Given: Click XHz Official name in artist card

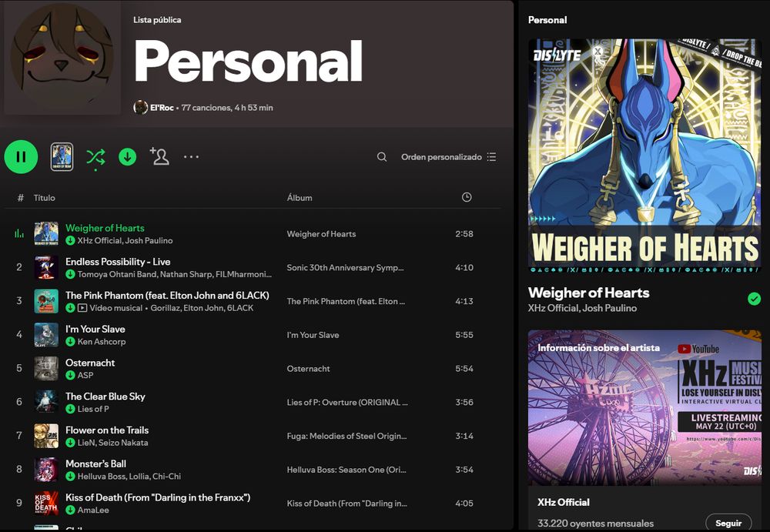Looking at the screenshot, I should point(564,502).
